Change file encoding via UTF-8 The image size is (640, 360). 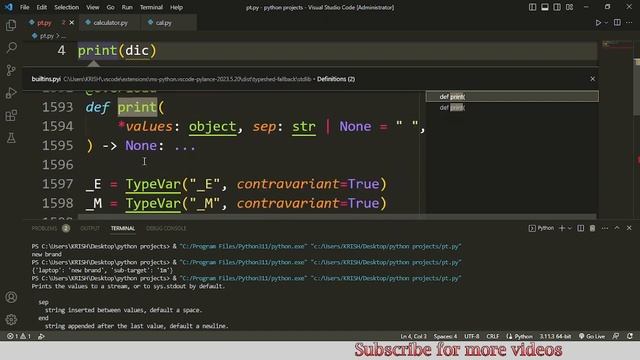coord(471,336)
